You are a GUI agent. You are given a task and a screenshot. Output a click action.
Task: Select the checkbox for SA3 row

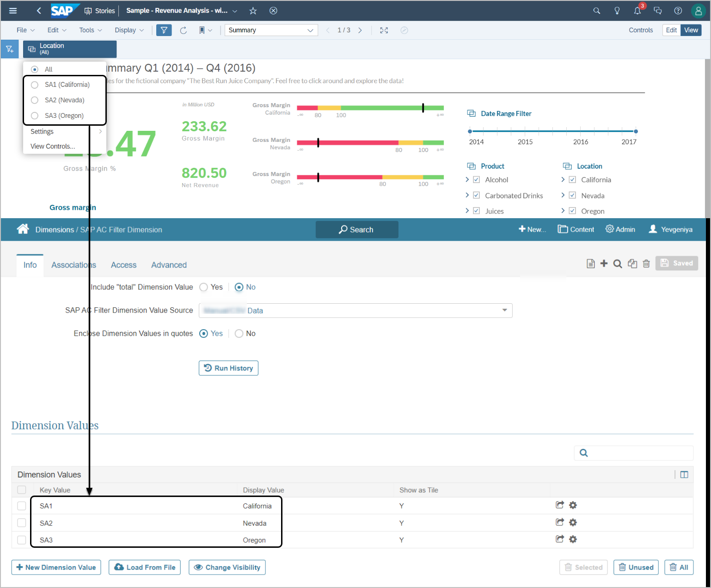pos(22,540)
